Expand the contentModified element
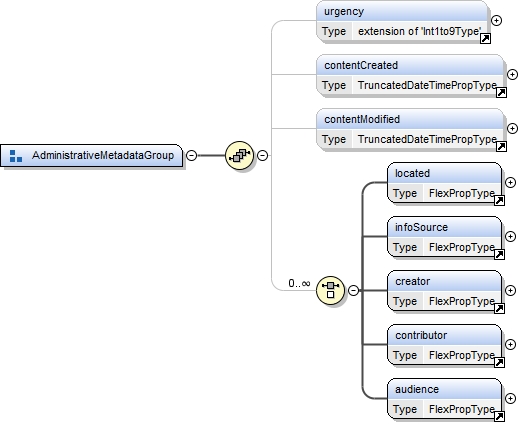520x424 pixels. pos(512,128)
